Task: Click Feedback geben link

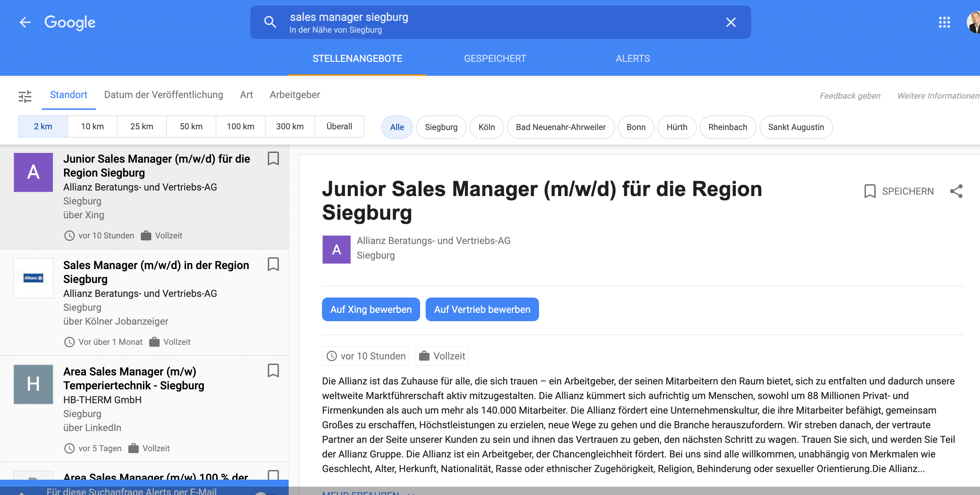Action: tap(850, 96)
